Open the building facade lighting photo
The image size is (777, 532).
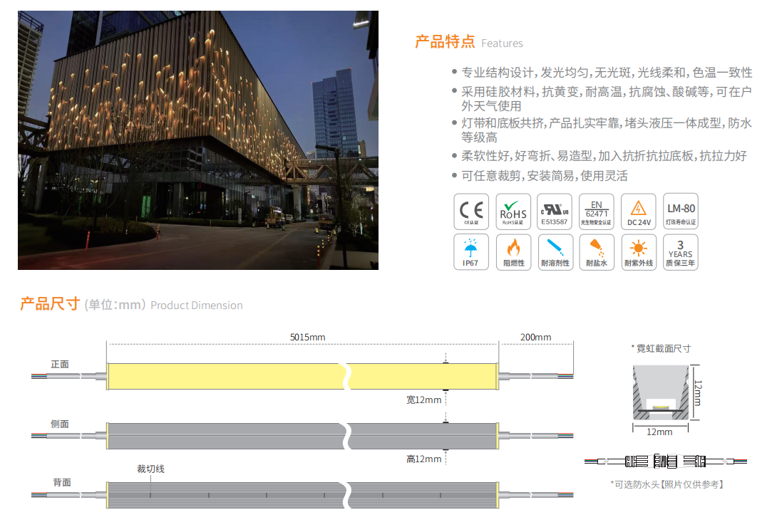198,140
